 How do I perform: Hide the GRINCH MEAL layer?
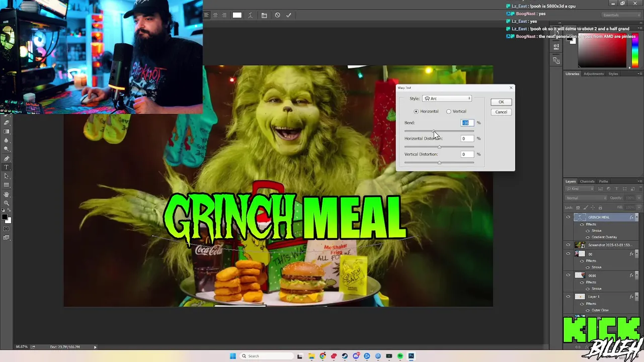click(568, 217)
